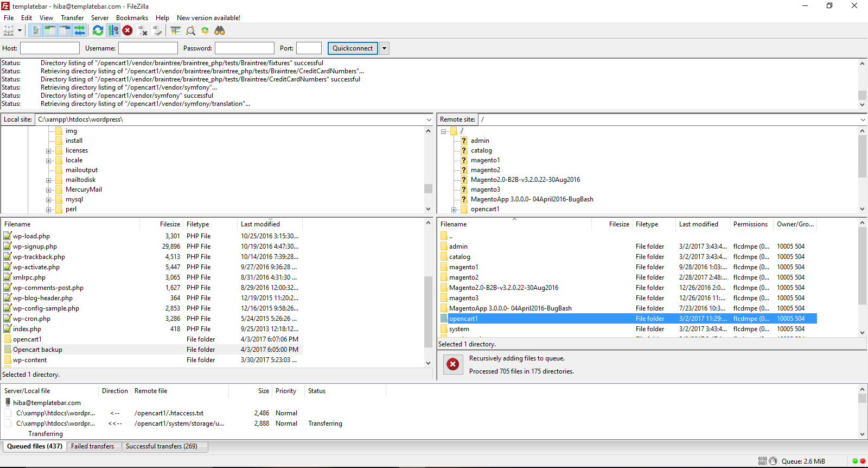Toggle message log display
Screen dimensions: 868x468
pyautogui.click(x=35, y=31)
